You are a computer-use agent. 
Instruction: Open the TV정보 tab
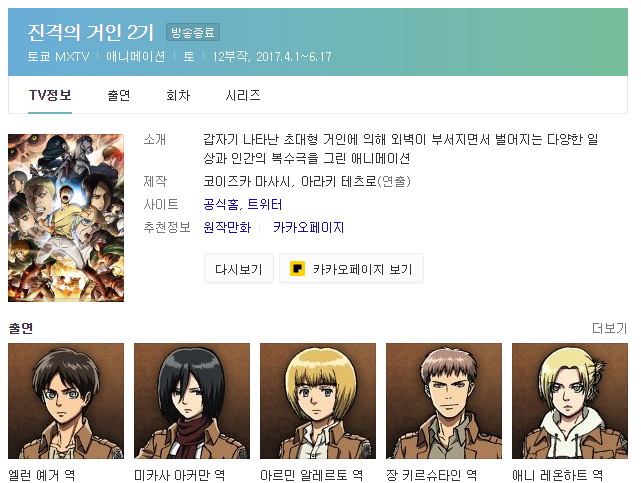[50, 96]
